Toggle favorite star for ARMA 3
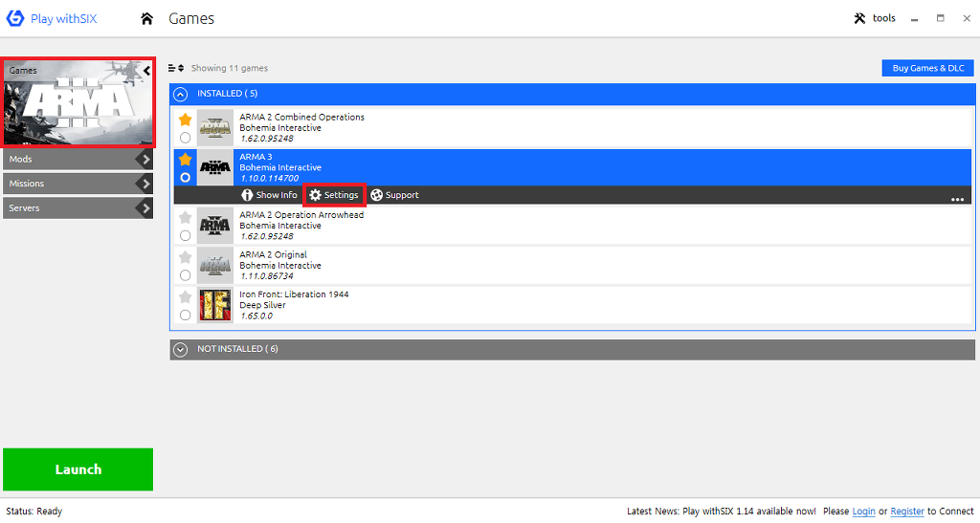The width and height of the screenshot is (980, 523). pyautogui.click(x=185, y=159)
